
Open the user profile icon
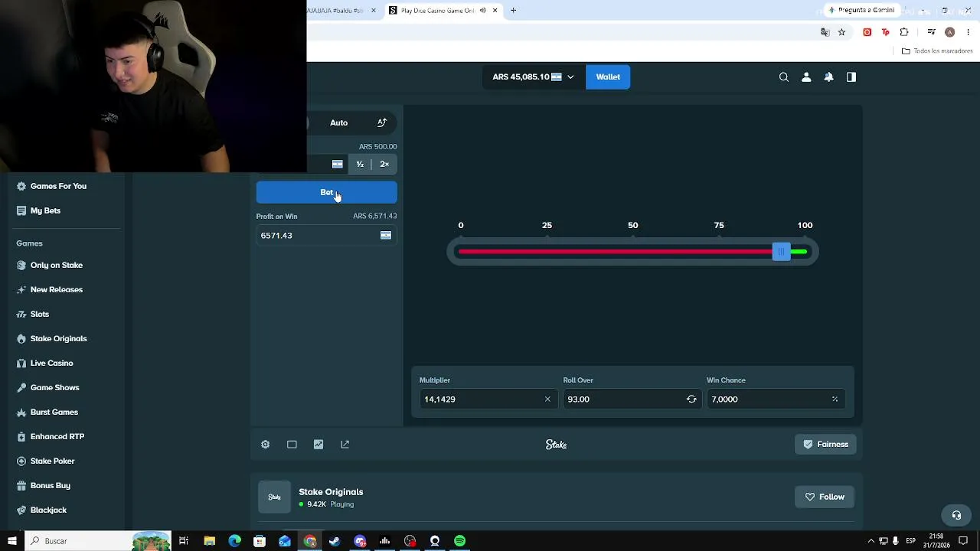(x=806, y=77)
